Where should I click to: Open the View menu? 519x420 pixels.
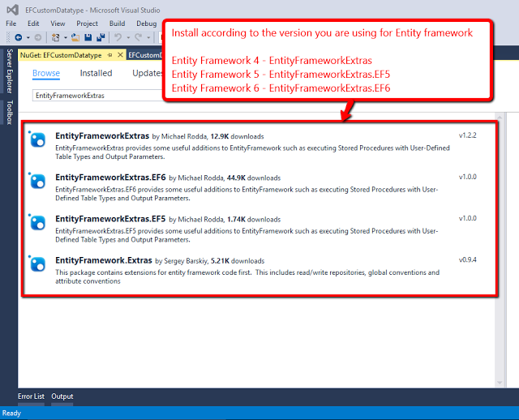[58, 24]
